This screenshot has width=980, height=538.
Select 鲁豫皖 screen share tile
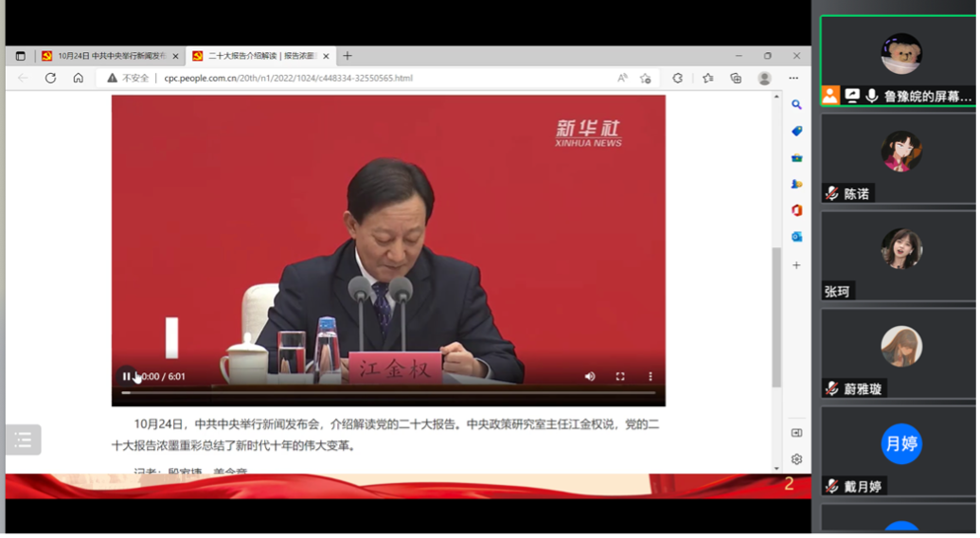point(900,61)
